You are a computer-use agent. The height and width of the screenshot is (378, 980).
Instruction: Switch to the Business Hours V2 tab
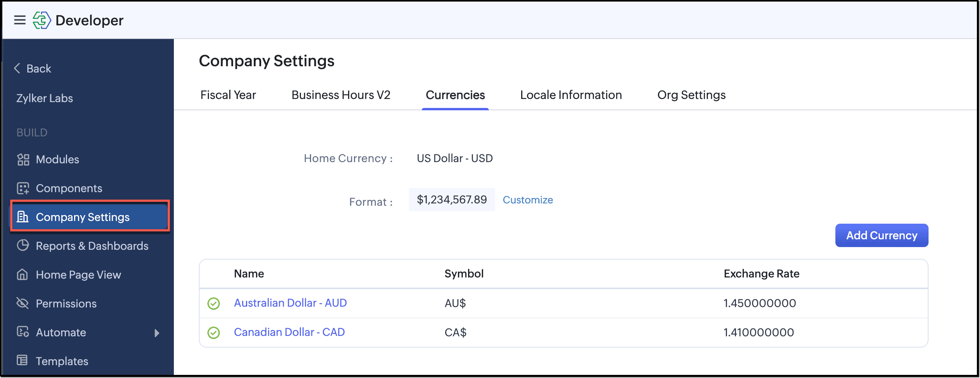pos(341,95)
